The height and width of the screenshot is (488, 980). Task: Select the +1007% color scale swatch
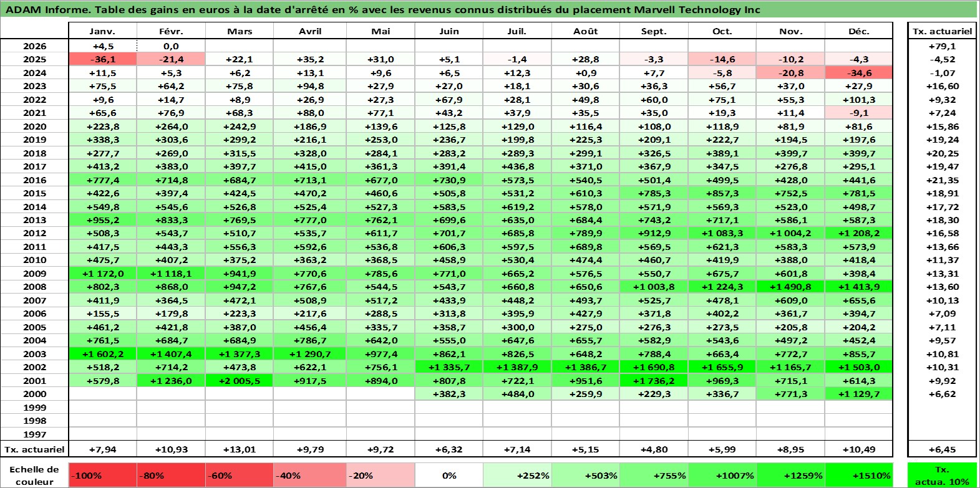[722, 475]
